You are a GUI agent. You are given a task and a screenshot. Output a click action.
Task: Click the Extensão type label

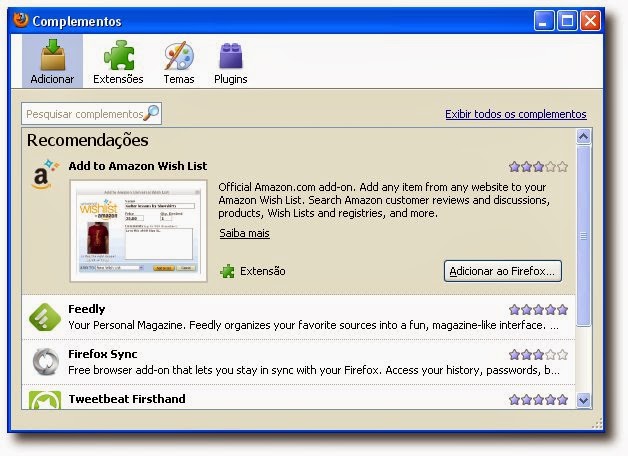tap(263, 271)
